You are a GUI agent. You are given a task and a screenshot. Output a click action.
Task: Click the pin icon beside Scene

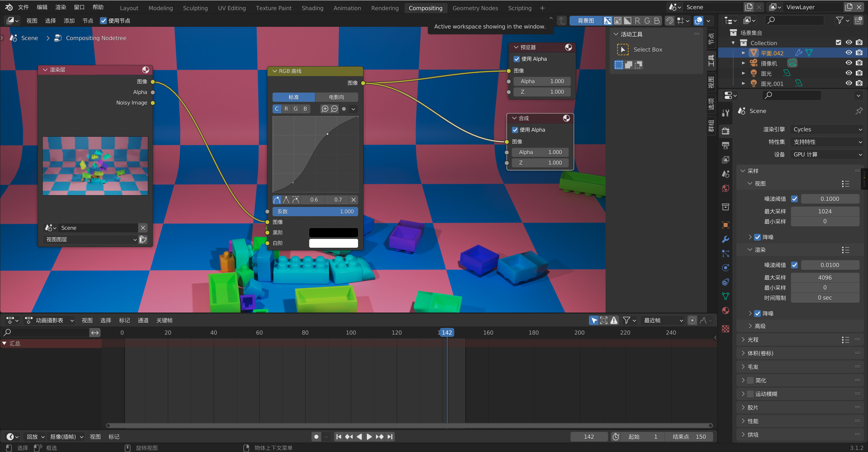(859, 111)
